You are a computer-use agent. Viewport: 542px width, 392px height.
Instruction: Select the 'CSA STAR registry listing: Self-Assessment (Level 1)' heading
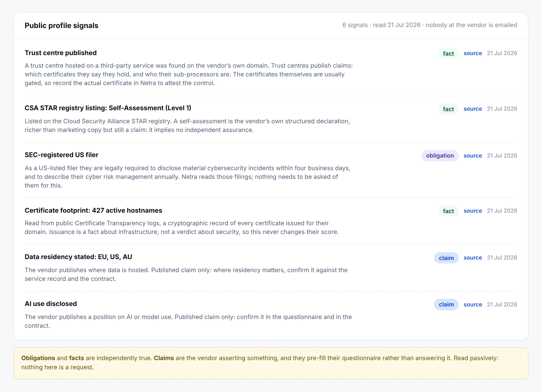(108, 108)
